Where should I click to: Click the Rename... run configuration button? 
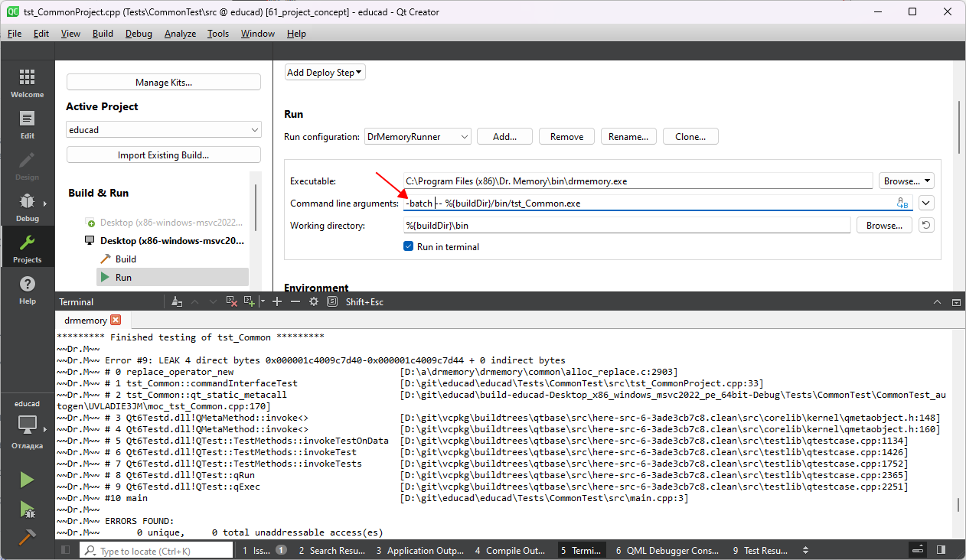(628, 137)
